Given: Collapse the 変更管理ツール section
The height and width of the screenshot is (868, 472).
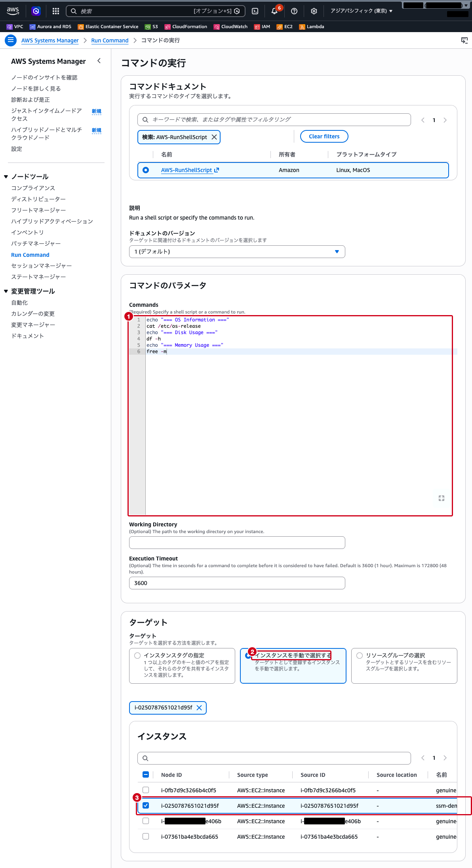Looking at the screenshot, I should [6, 291].
